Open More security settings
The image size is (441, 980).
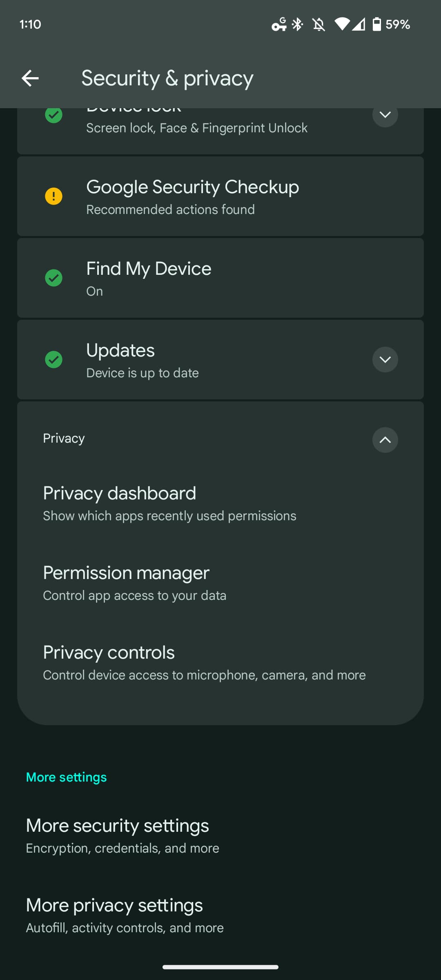[x=122, y=836]
